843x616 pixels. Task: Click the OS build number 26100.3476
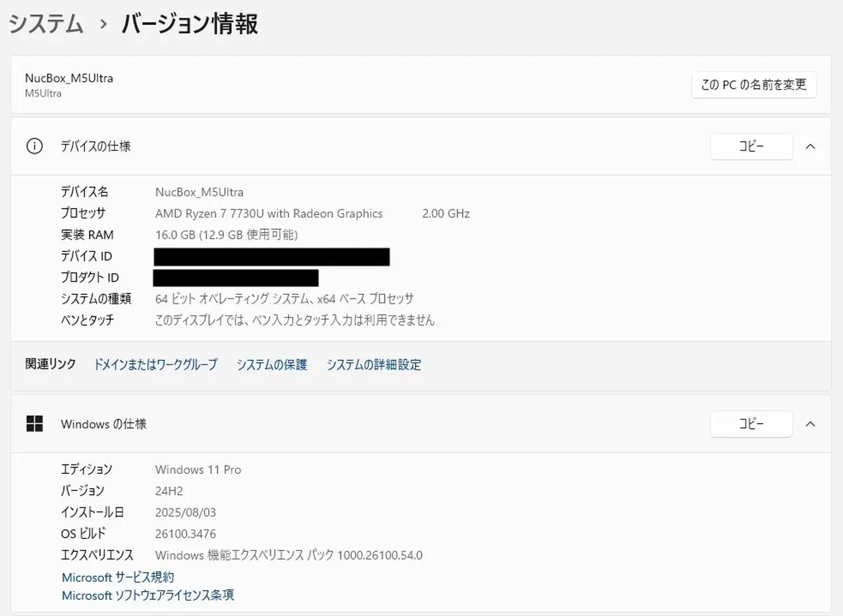185,534
